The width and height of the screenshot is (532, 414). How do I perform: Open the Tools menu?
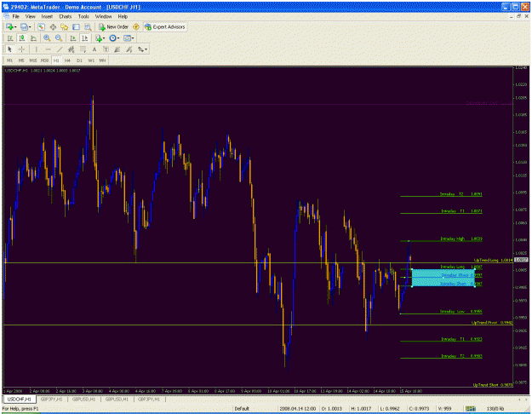tap(83, 16)
